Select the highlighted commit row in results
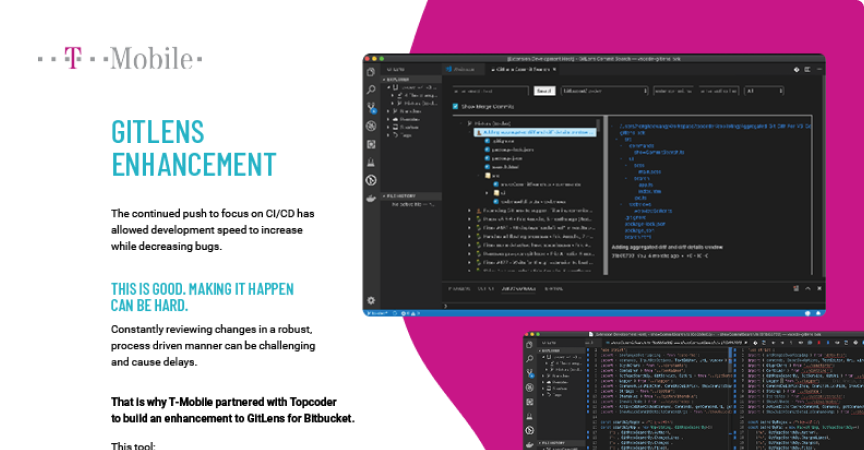 coord(535,133)
